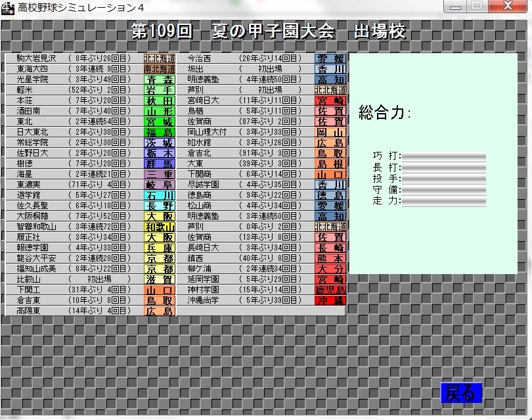Pick the 東北 school row
Screen dimensions: 532x420
pos(91,121)
